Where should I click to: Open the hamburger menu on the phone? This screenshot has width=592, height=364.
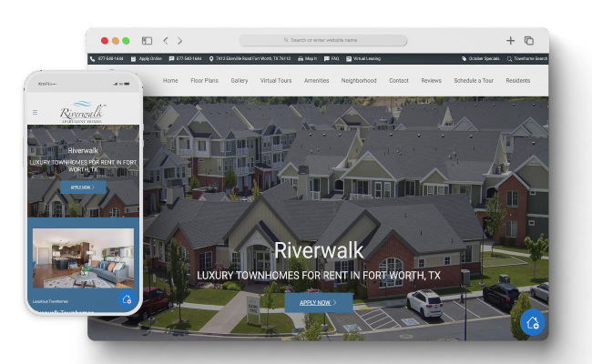[36, 113]
